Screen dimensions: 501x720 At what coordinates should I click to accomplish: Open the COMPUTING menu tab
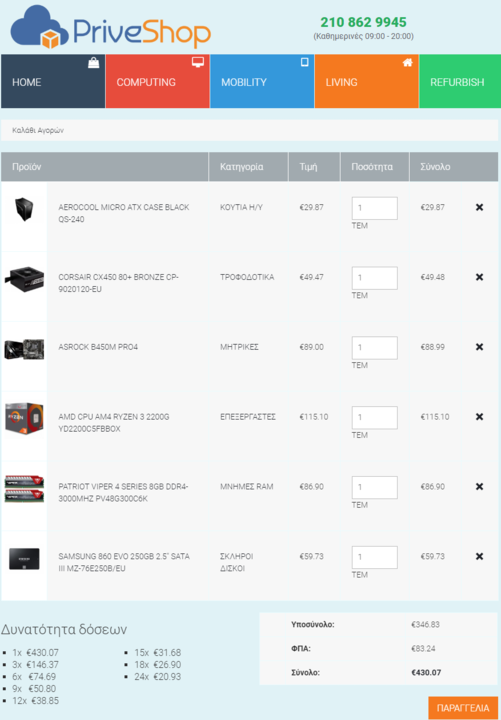[158, 81]
